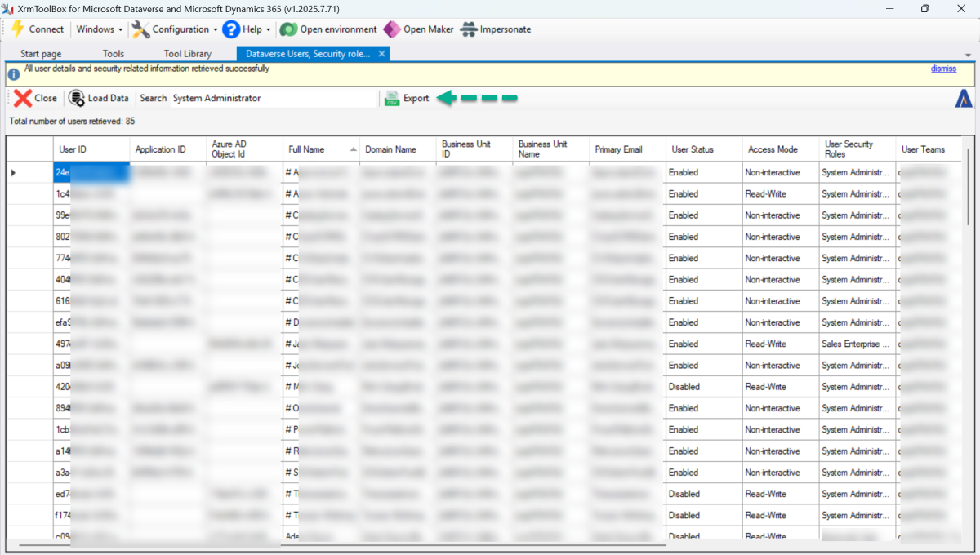The height and width of the screenshot is (555, 980).
Task: Sort by Application ID column
Action: coord(168,149)
